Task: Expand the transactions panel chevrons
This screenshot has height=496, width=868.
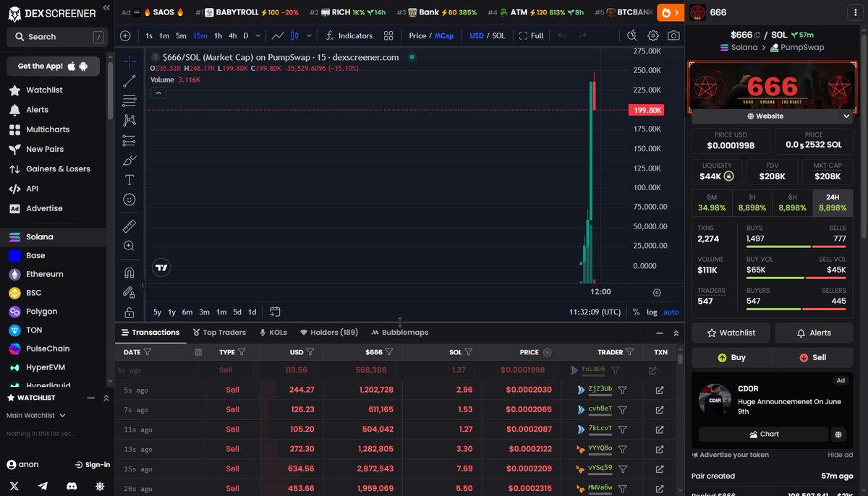Action: coord(676,333)
